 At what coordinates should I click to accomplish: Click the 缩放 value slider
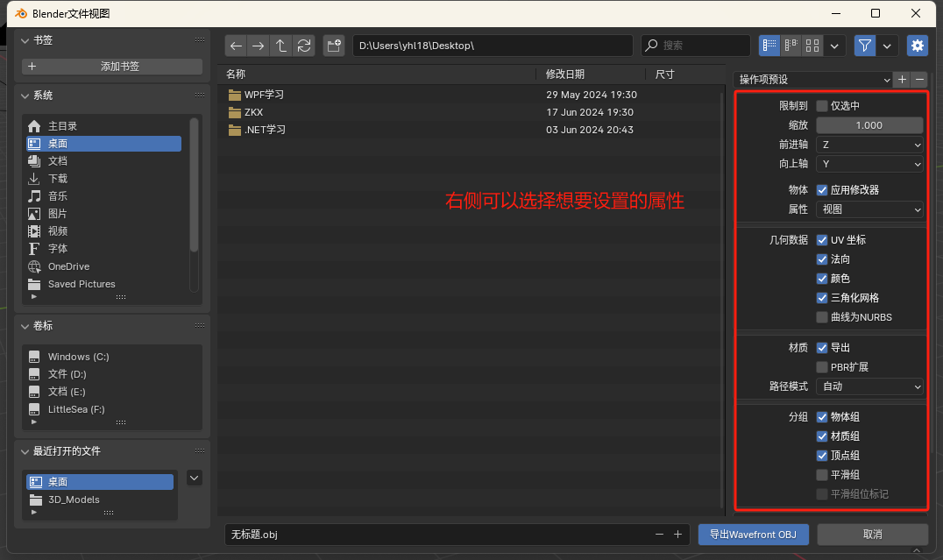pyautogui.click(x=869, y=124)
